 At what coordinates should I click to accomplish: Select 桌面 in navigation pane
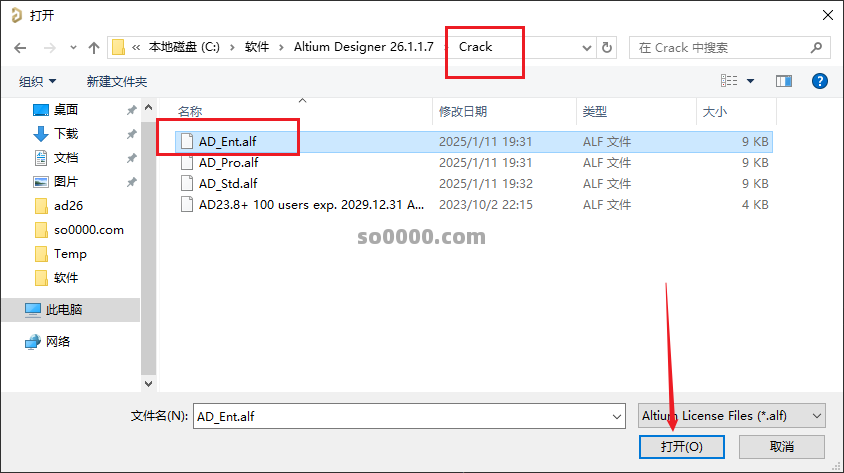66,110
